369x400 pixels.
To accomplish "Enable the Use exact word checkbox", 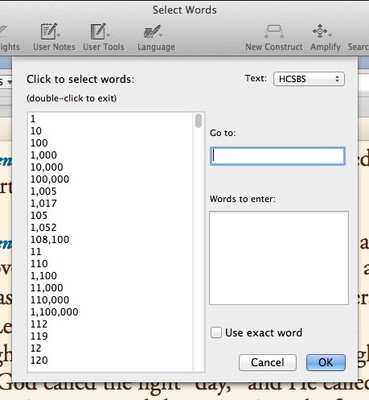I will click(216, 332).
